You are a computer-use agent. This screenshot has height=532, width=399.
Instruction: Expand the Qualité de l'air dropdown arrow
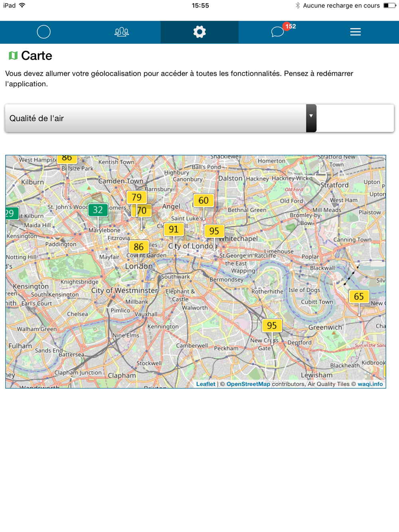(311, 118)
